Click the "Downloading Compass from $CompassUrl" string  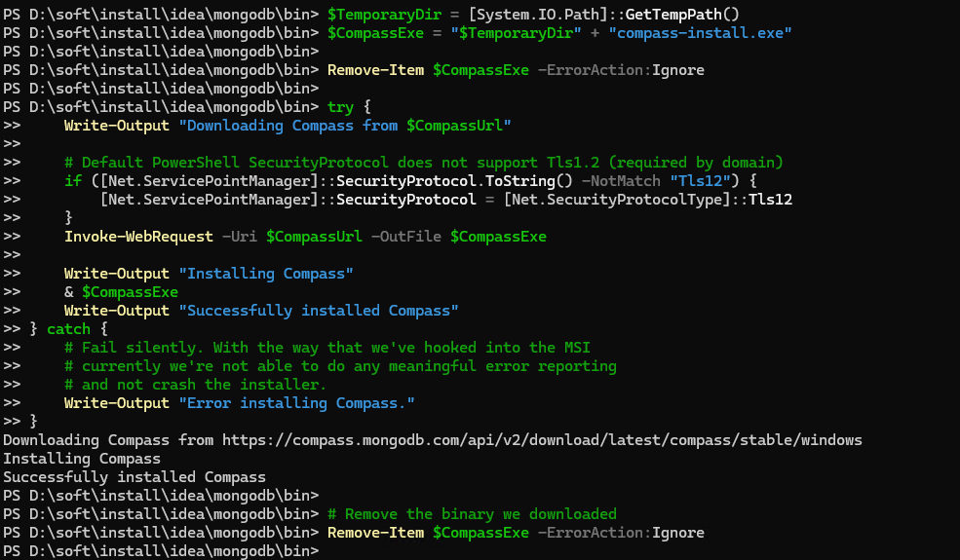tap(345, 126)
